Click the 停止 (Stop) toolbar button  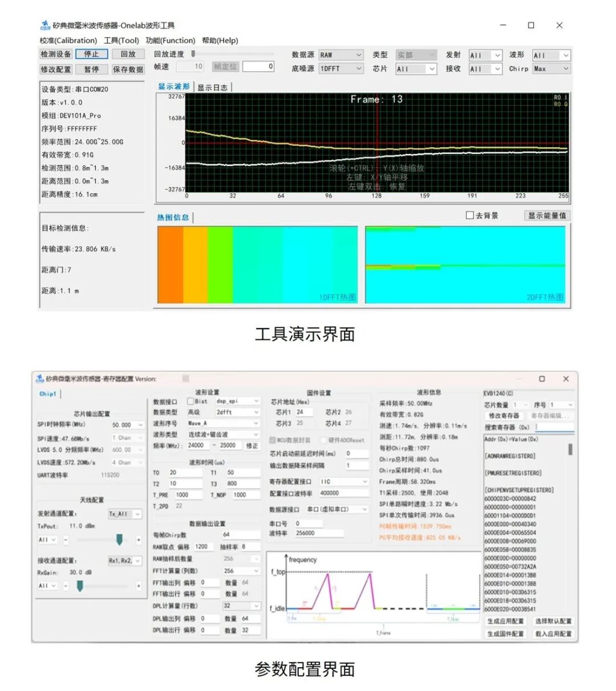click(91, 54)
